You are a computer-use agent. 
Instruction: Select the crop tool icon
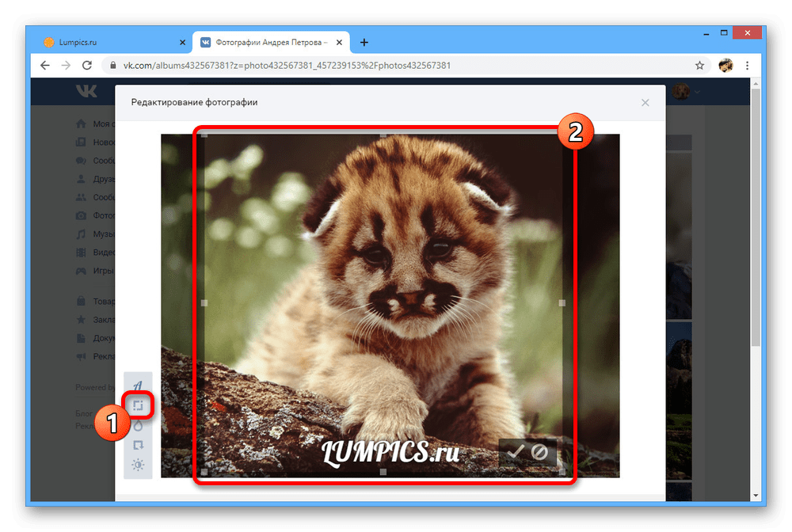138,405
